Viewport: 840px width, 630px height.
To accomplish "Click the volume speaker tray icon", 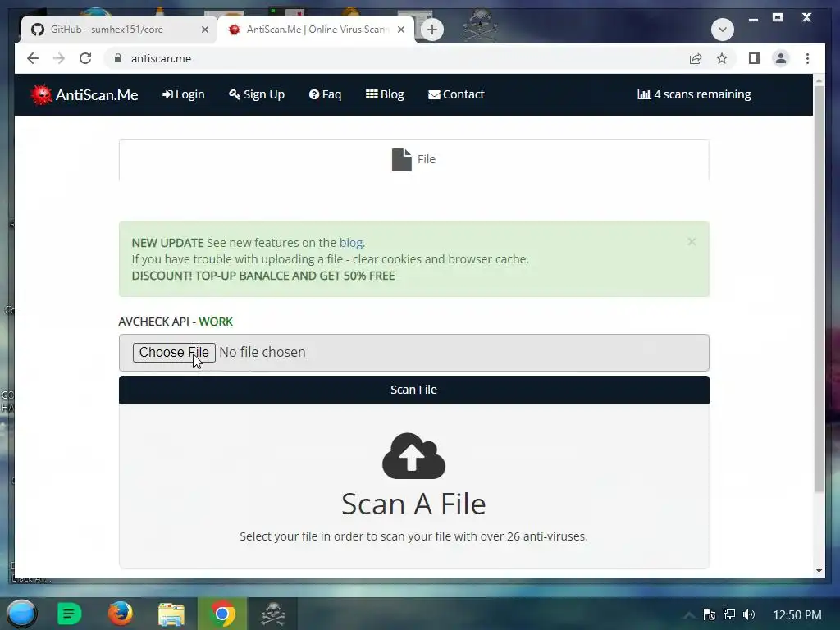I will [x=749, y=614].
